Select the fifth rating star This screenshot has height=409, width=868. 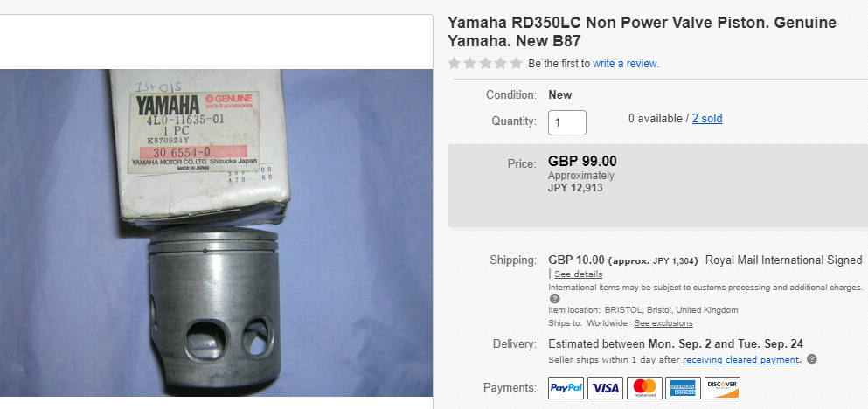tap(516, 63)
